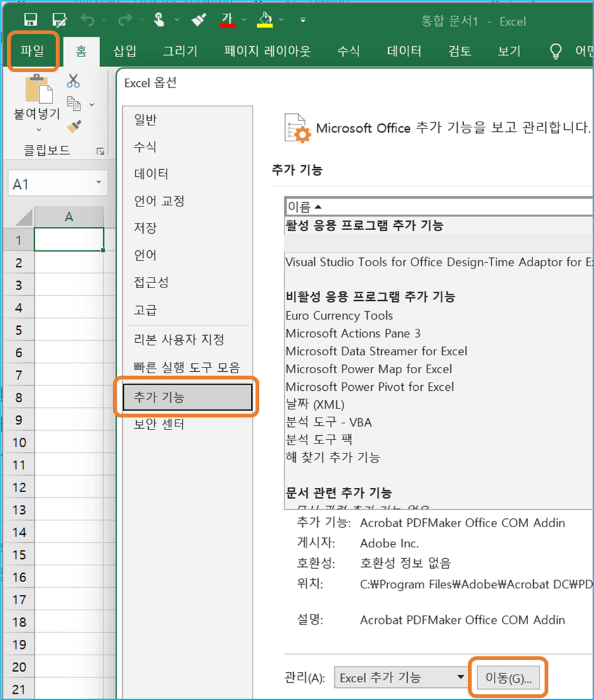The image size is (594, 700).
Task: Click the A1 Name Box field
Action: click(x=51, y=183)
